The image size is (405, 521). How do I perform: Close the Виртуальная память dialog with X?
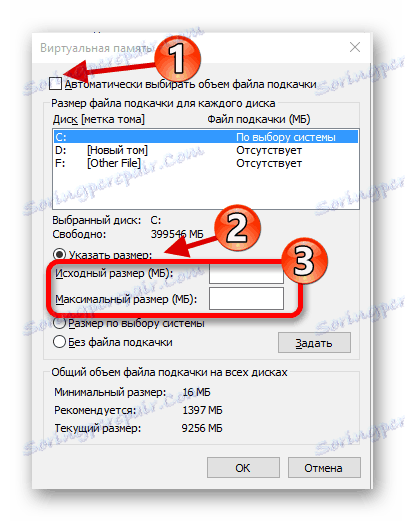click(x=355, y=47)
